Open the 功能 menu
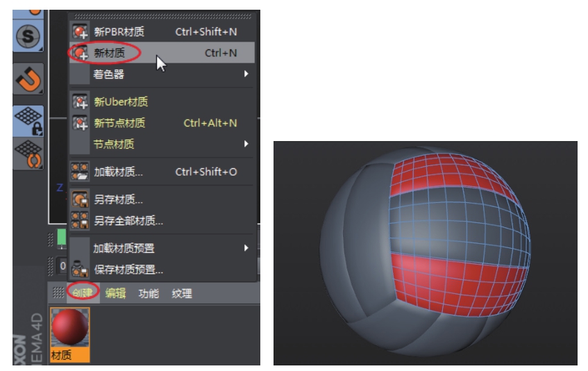588x371 pixels. click(149, 293)
